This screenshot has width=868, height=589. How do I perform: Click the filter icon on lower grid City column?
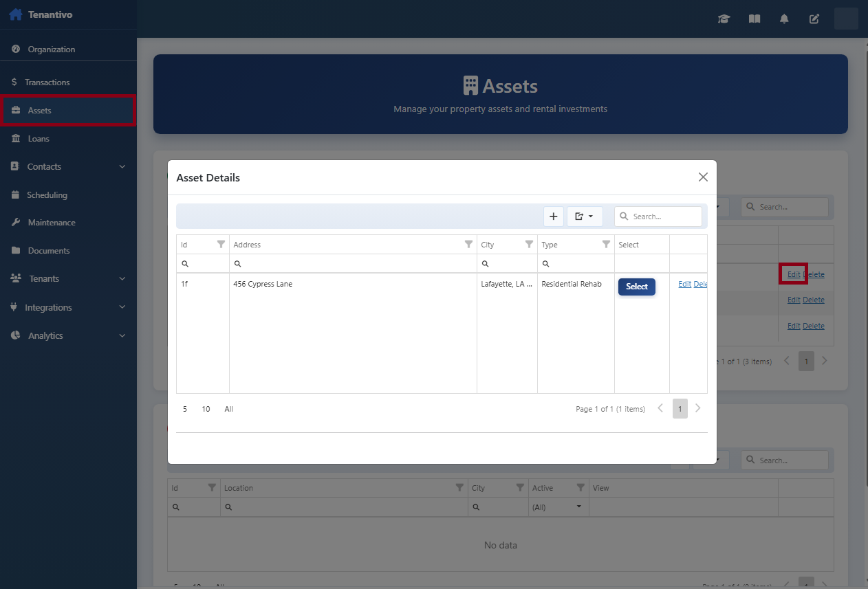[x=520, y=487]
